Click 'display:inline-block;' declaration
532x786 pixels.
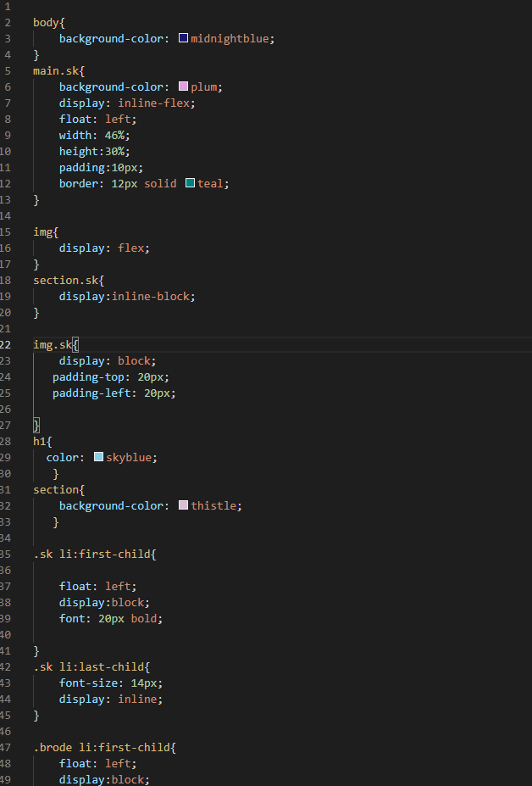[x=127, y=296]
